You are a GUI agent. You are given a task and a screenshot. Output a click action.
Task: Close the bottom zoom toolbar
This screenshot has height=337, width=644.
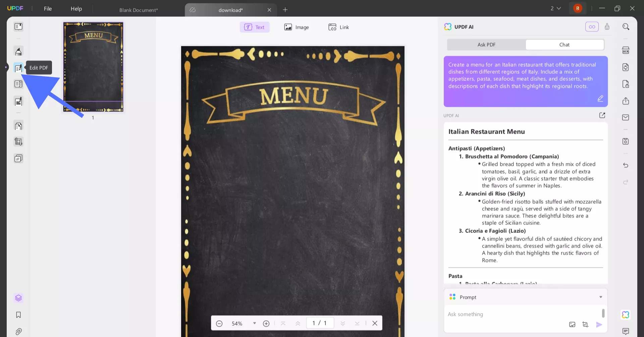click(375, 323)
